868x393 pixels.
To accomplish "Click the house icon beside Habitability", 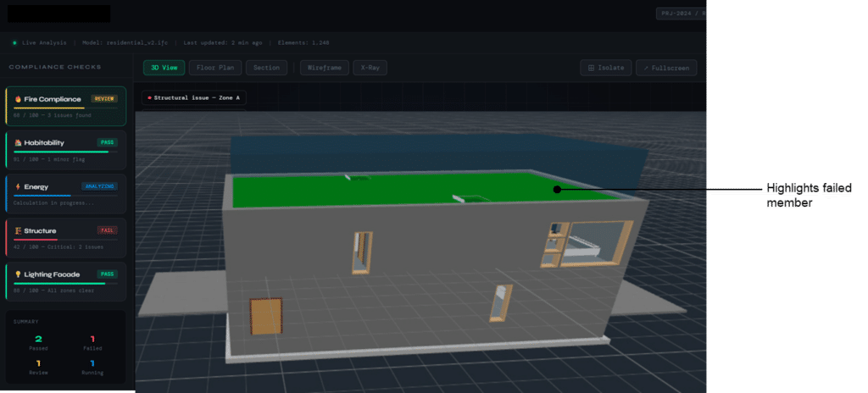I will point(18,143).
